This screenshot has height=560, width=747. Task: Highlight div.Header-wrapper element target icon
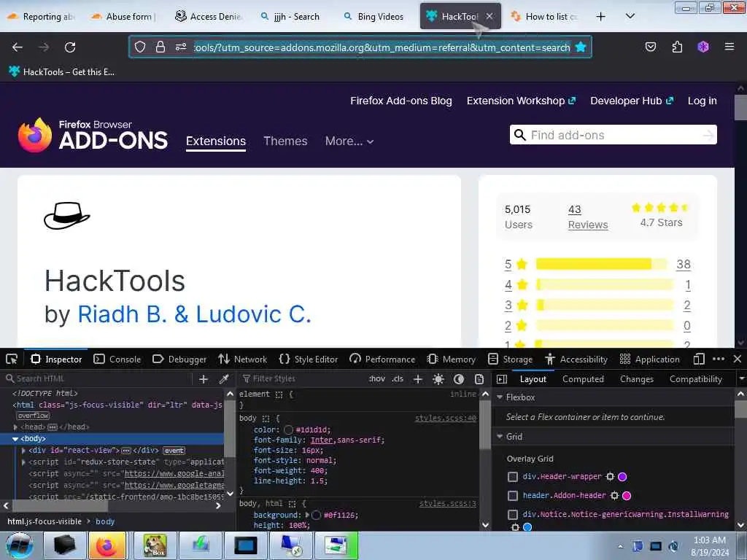point(611,476)
